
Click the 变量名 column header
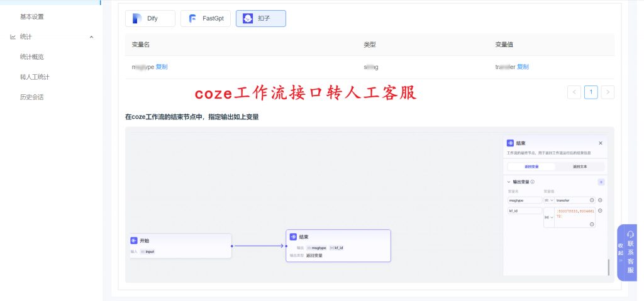click(140, 45)
